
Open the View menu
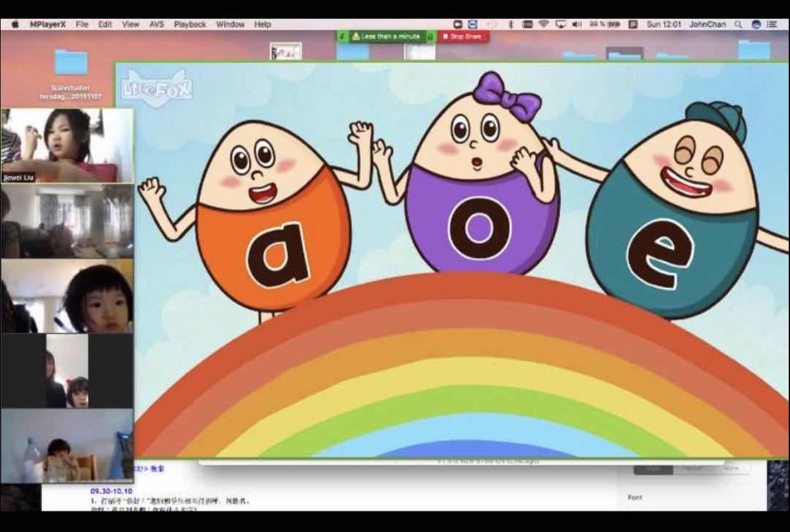coord(130,24)
